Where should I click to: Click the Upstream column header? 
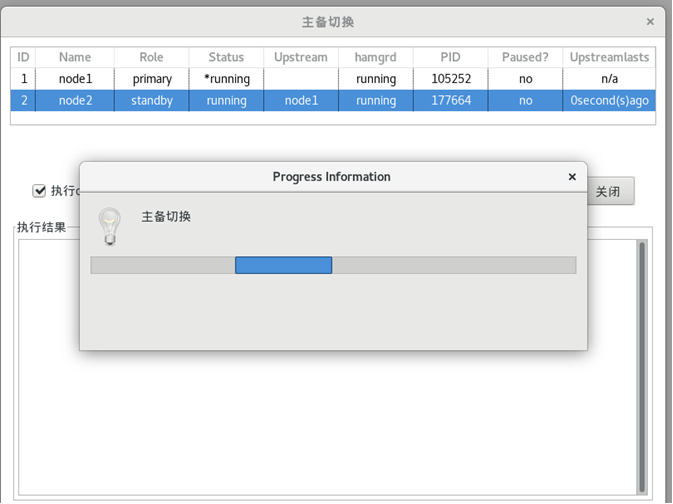tap(301, 57)
